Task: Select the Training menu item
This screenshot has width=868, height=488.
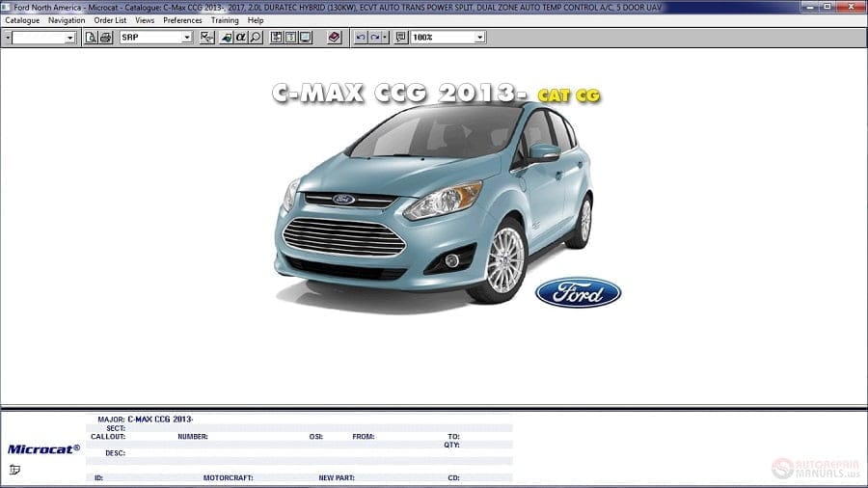Action: [225, 20]
